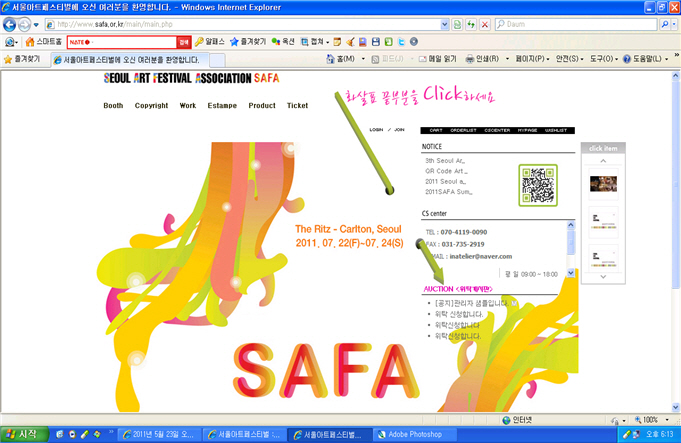Open the Ticket menu item
681x443 pixels.
297,105
